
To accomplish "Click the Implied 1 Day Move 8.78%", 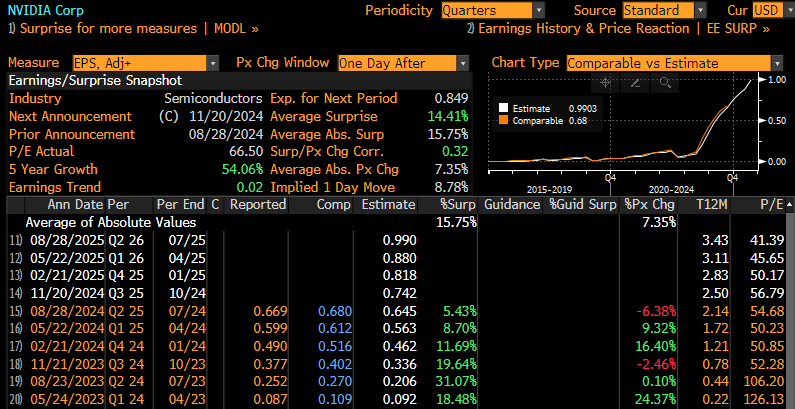I will point(451,187).
